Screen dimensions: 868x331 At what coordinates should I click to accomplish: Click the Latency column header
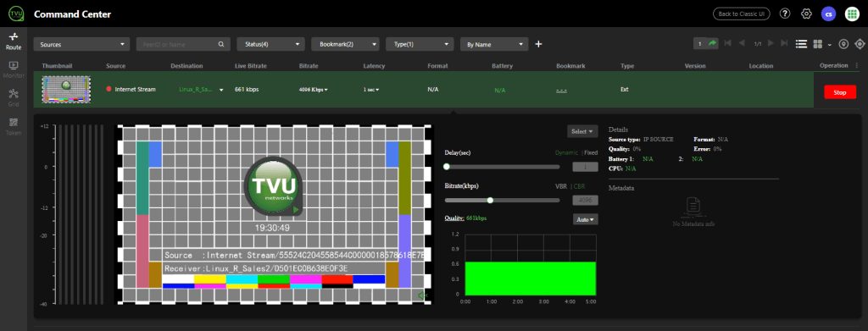374,66
